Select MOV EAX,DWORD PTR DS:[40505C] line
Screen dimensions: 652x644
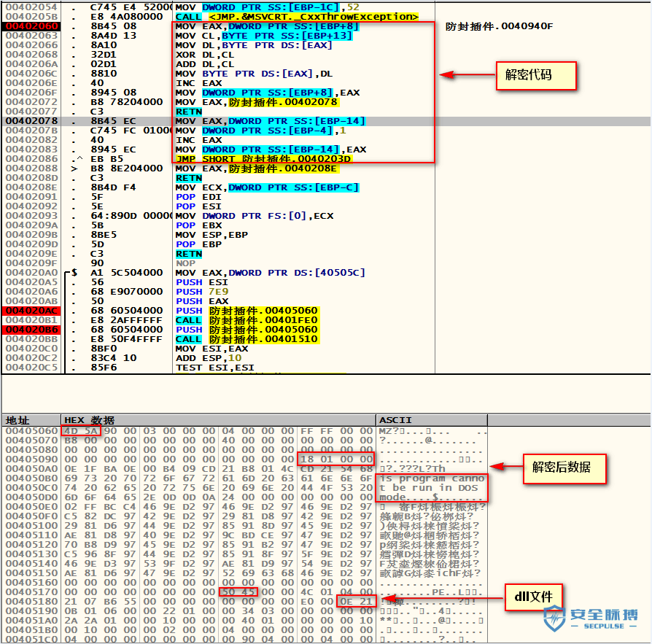tap(271, 273)
